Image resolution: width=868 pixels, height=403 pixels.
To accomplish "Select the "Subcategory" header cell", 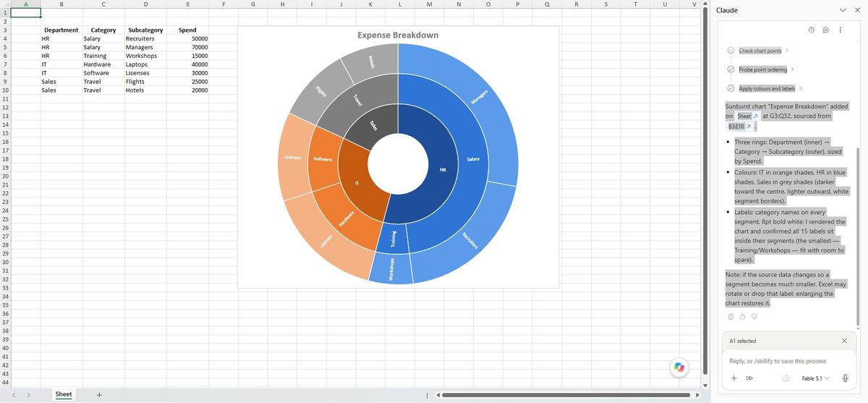I will (x=145, y=30).
